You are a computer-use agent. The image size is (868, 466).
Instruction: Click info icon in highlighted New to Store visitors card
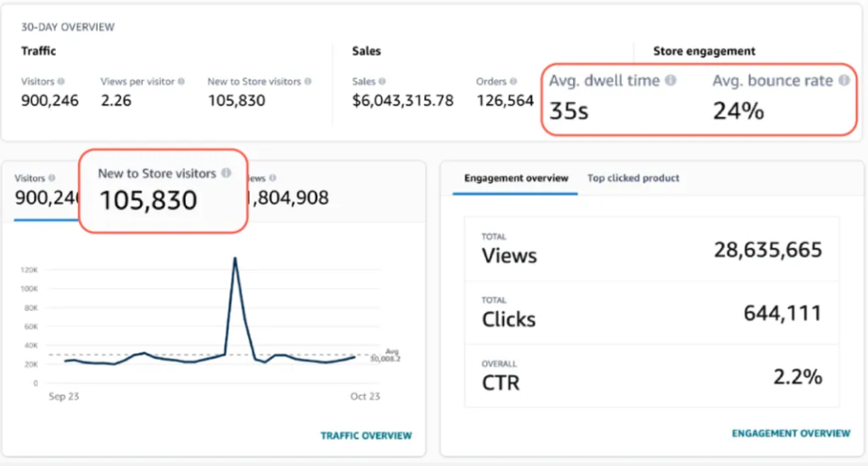click(x=226, y=173)
